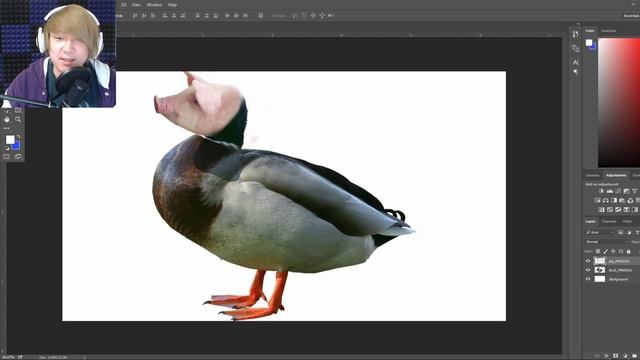The width and height of the screenshot is (640, 360).
Task: Toggle the adjustment layers filter
Action: click(629, 232)
